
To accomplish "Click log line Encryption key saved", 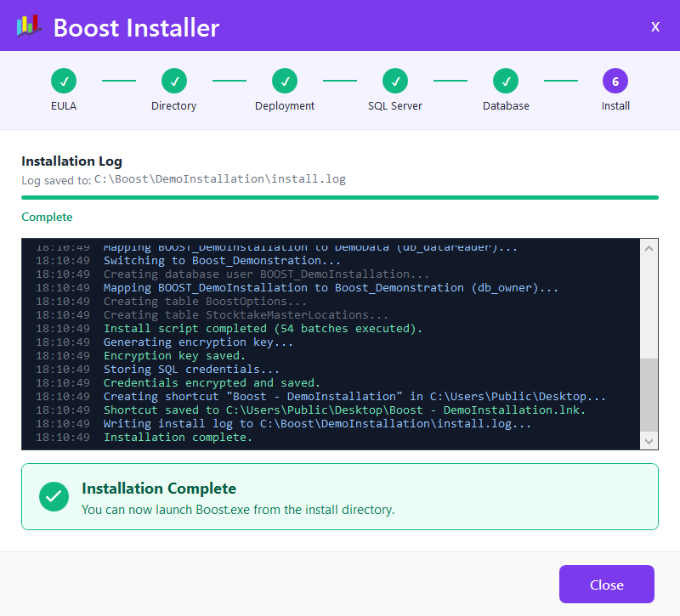I will (174, 355).
